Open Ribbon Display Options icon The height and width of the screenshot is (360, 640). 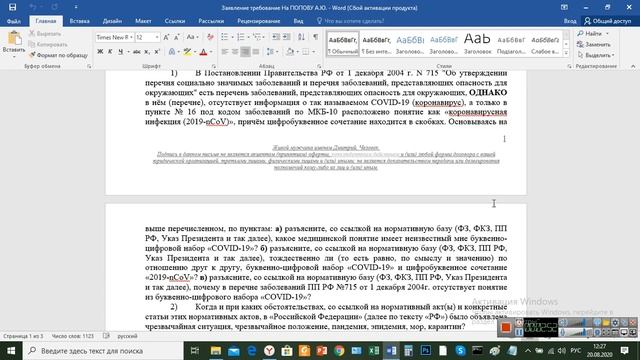coord(564,7)
